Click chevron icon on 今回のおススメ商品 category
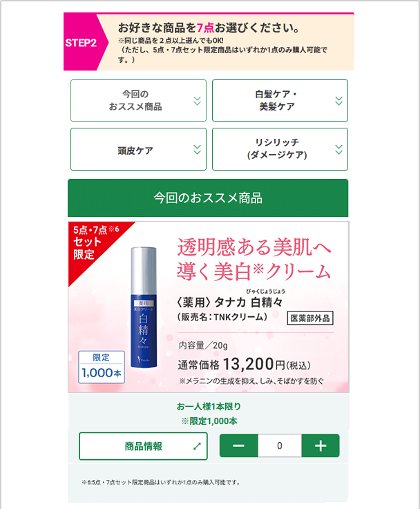 pyautogui.click(x=197, y=101)
